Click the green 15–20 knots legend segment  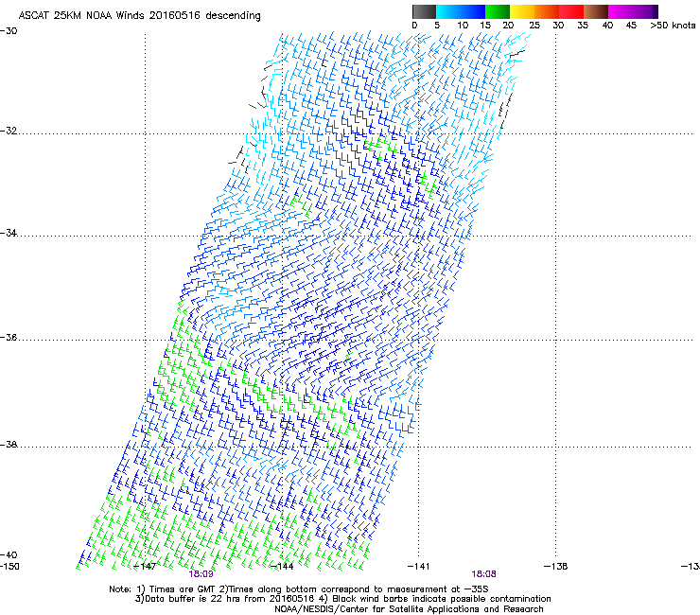click(498, 11)
